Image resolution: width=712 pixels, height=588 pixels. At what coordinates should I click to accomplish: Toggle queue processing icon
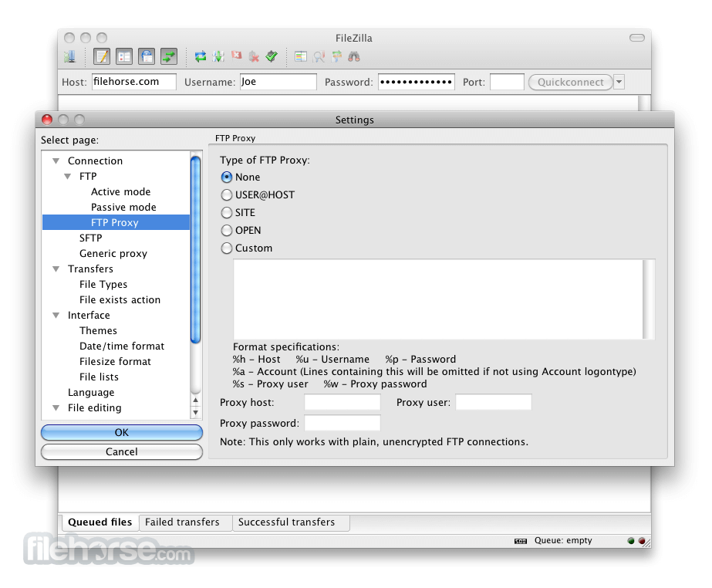pos(218,57)
